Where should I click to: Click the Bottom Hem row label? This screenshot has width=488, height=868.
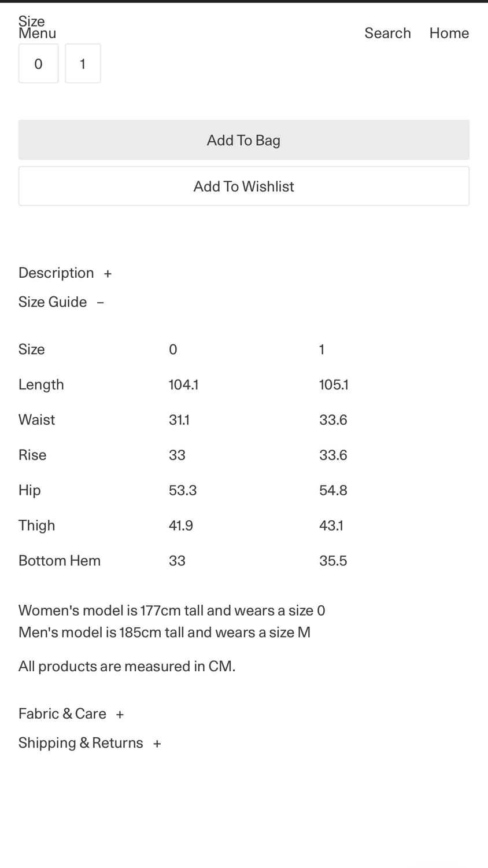(x=60, y=560)
